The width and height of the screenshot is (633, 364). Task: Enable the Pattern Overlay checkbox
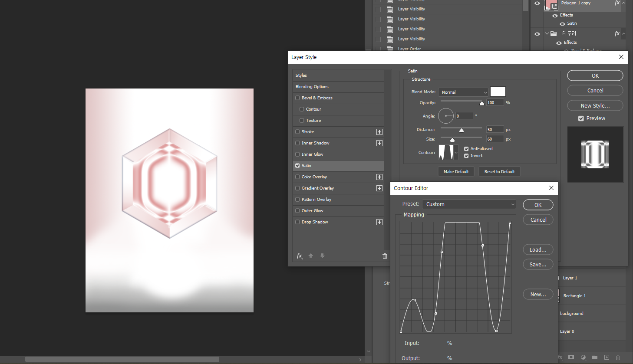pos(297,200)
